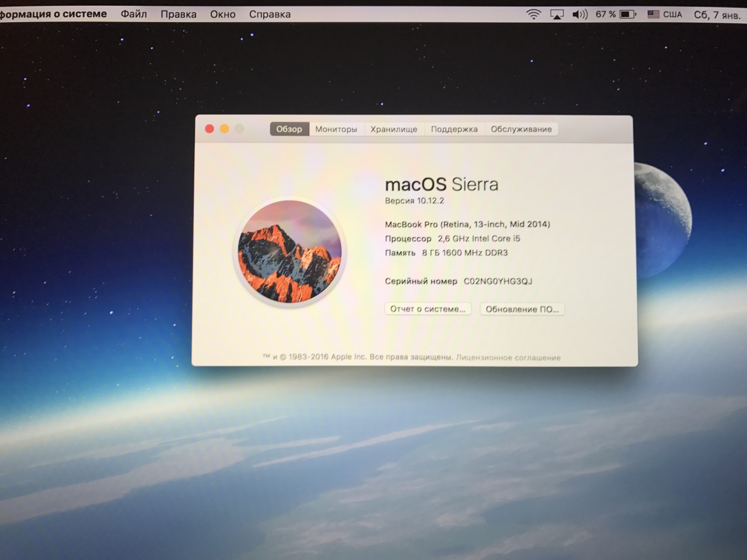Switch to the Мониторы tab

click(x=336, y=129)
